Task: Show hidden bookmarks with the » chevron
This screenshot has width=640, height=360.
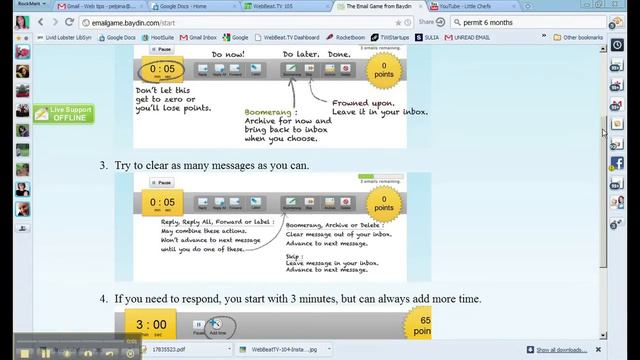Action: pyautogui.click(x=544, y=37)
